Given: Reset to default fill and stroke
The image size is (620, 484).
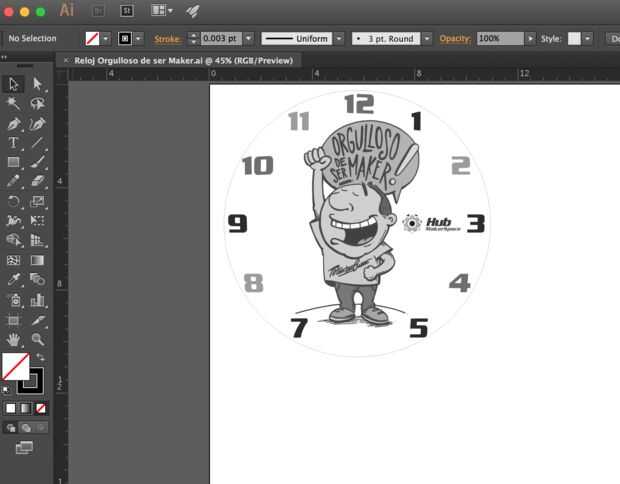Looking at the screenshot, I should 6,390.
